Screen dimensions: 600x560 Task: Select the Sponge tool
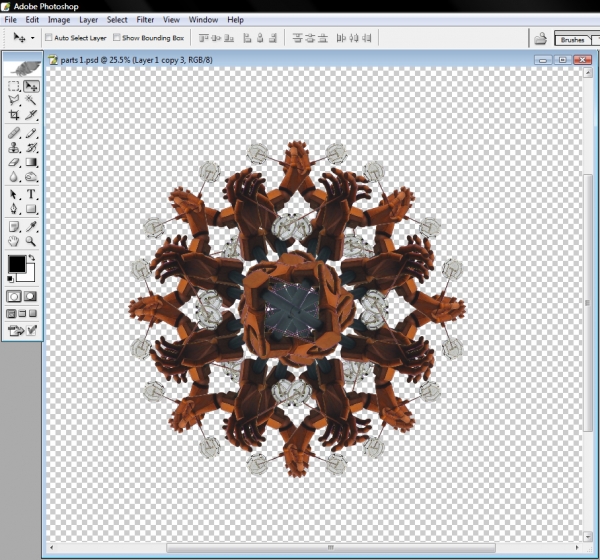click(31, 177)
